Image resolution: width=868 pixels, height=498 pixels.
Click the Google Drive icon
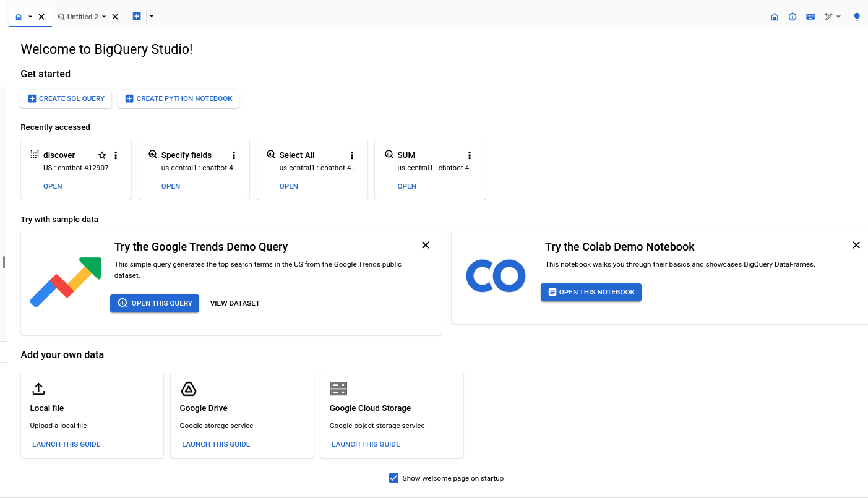point(189,389)
